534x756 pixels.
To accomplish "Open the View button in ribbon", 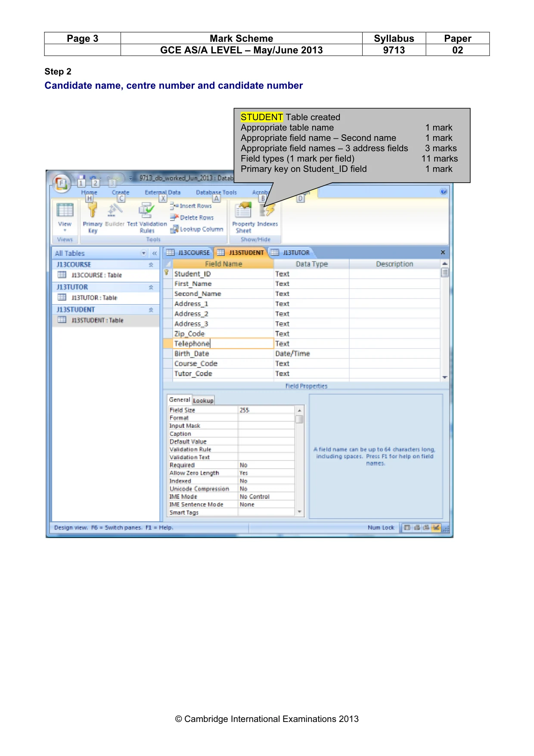I will (x=65, y=217).
